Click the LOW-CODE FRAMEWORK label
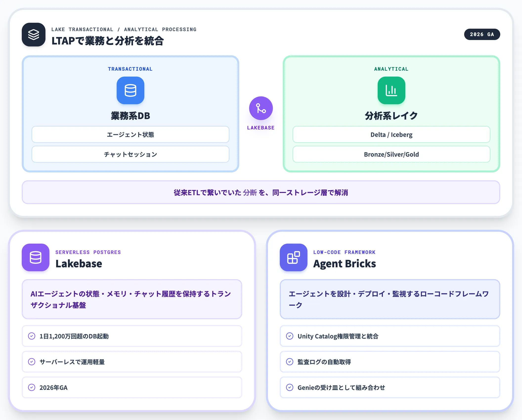The width and height of the screenshot is (522, 420). (344, 252)
